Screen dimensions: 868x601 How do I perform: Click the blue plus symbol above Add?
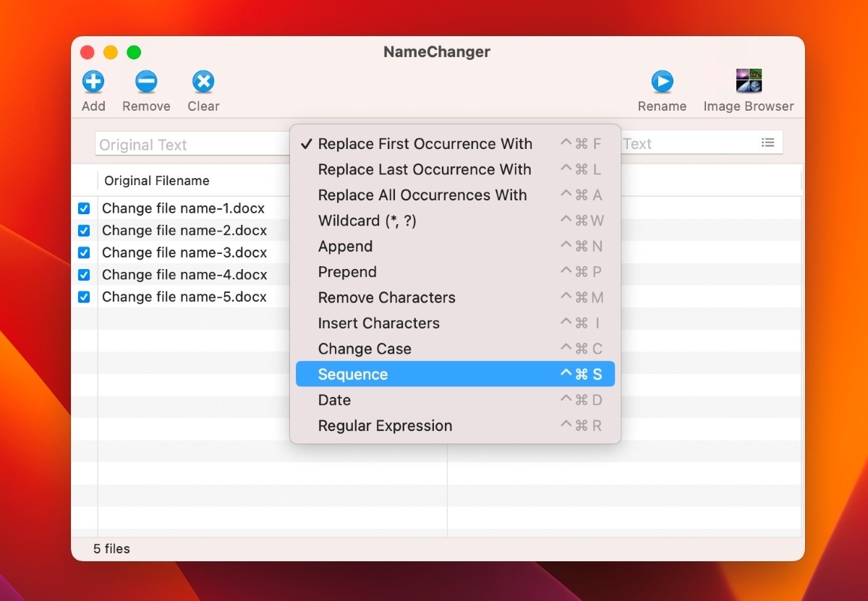pos(93,82)
